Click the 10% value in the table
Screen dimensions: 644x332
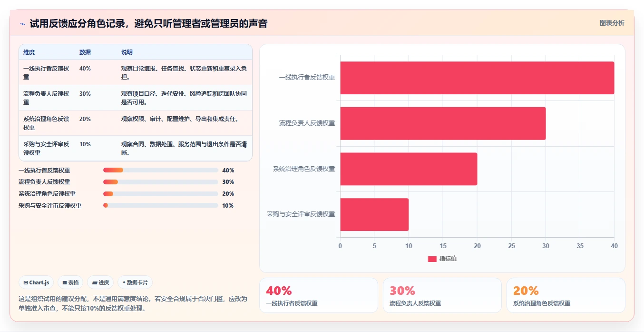(85, 144)
